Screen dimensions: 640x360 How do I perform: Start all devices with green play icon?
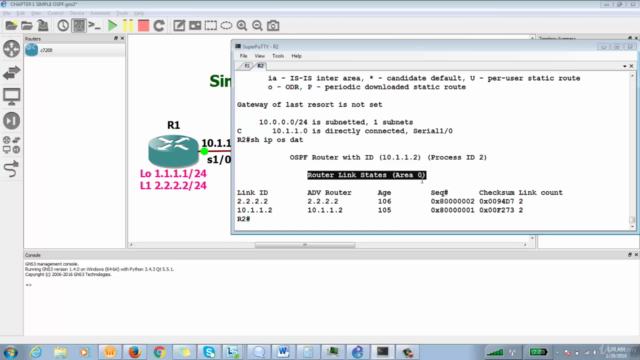[x=112, y=26]
